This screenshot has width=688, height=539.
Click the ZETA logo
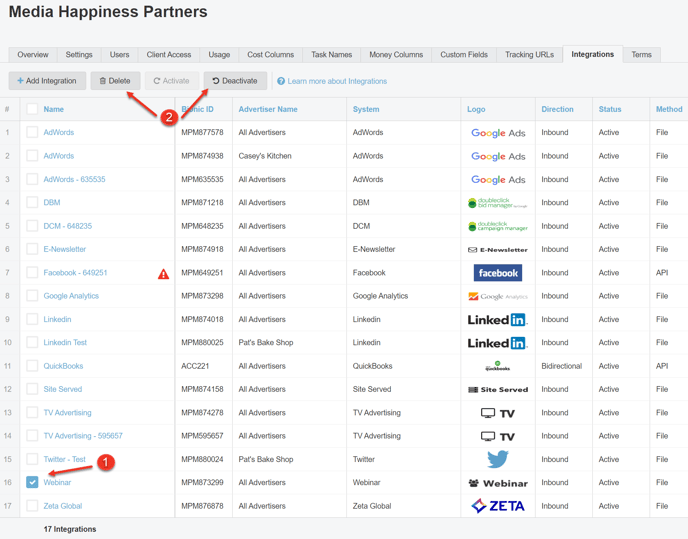pyautogui.click(x=498, y=506)
